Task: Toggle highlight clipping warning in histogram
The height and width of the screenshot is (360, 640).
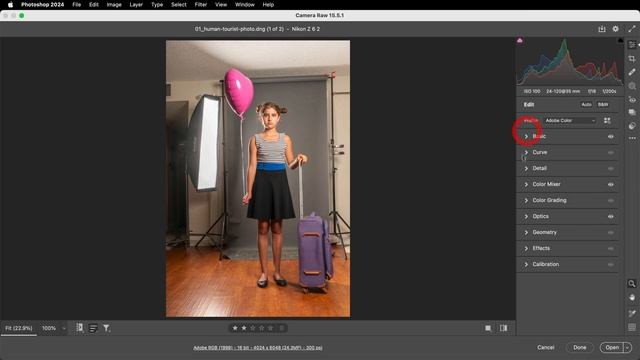Action: coord(620,40)
